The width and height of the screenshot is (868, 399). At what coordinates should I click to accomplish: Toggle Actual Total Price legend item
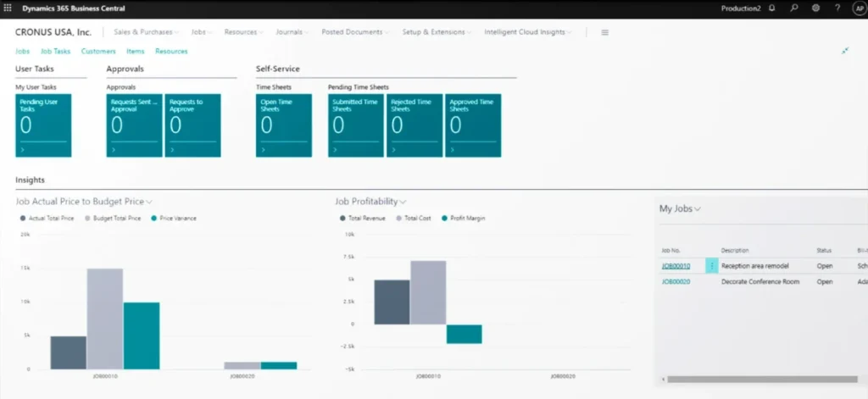pos(47,219)
